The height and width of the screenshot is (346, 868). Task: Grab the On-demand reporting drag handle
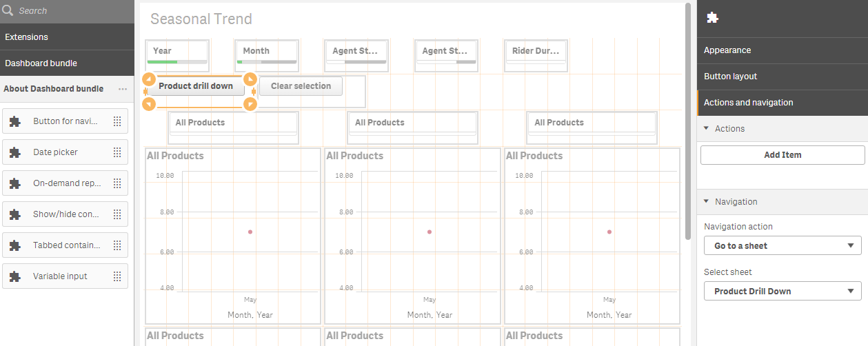(117, 183)
